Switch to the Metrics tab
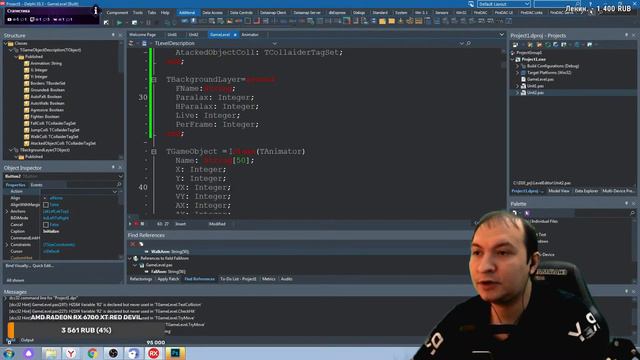The height and width of the screenshot is (360, 640). (x=269, y=279)
